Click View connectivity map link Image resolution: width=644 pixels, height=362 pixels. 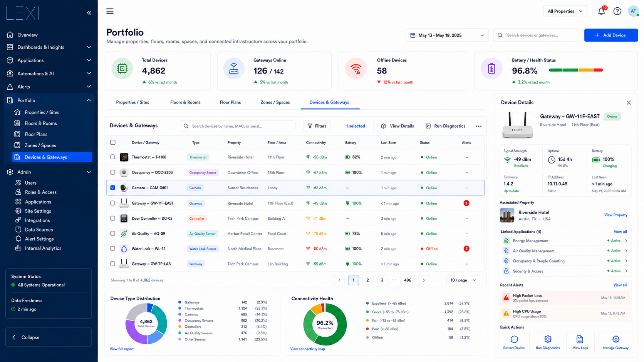[x=307, y=349]
